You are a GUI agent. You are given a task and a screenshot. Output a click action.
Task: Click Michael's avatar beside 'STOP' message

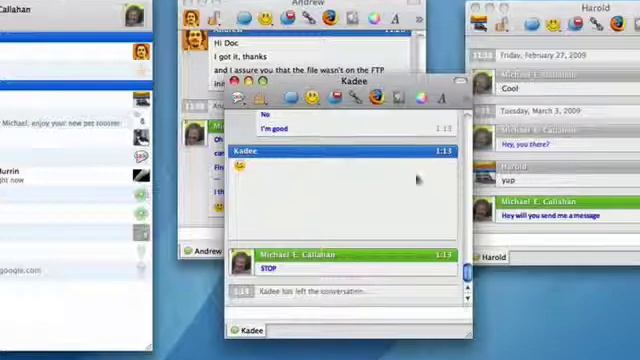pos(241,262)
